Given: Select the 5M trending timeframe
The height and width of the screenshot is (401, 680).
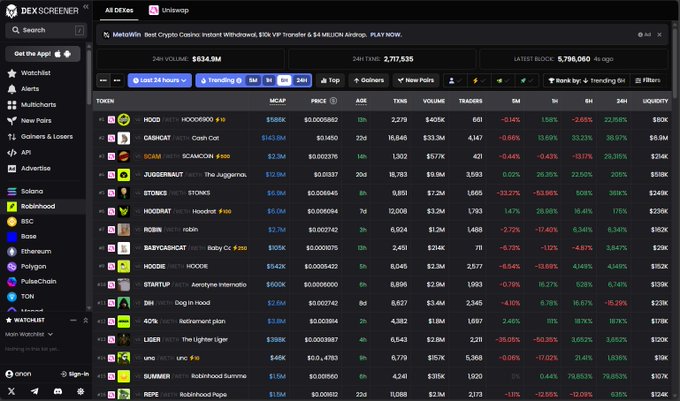Looking at the screenshot, I should tap(253, 80).
